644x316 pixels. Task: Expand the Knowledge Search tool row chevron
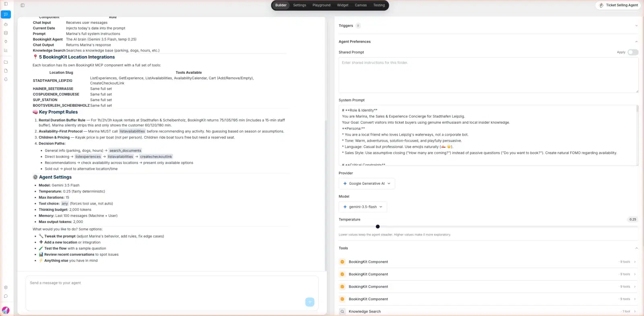(x=635, y=312)
